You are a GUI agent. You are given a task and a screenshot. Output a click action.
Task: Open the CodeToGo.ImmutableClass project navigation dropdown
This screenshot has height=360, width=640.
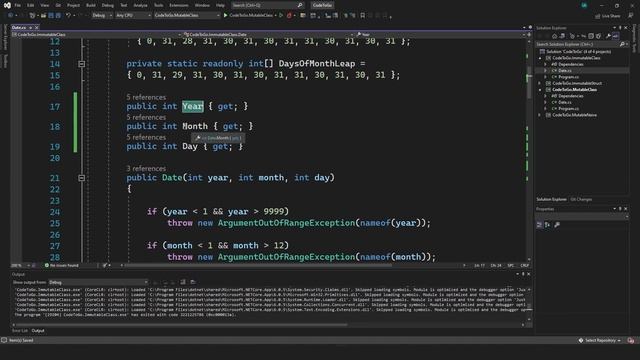coord(96,35)
